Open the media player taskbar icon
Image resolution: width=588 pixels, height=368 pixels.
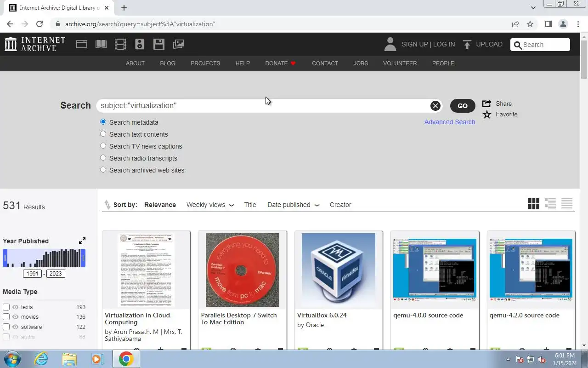pyautogui.click(x=97, y=359)
